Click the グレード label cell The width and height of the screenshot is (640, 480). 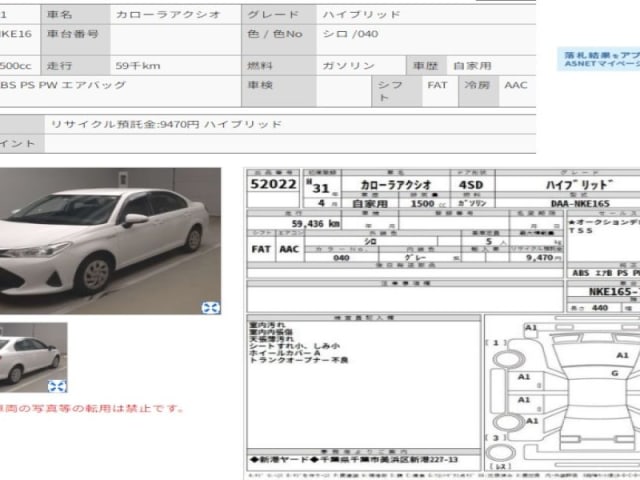coord(278,14)
